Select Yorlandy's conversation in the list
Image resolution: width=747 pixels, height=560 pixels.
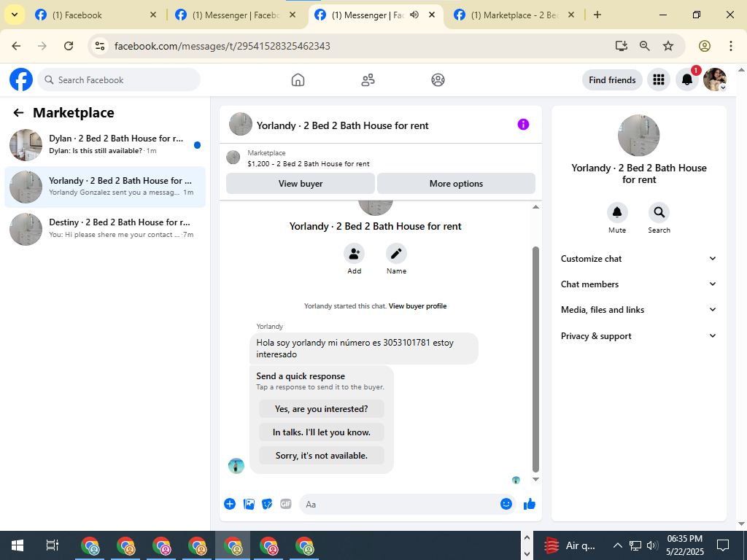click(105, 187)
